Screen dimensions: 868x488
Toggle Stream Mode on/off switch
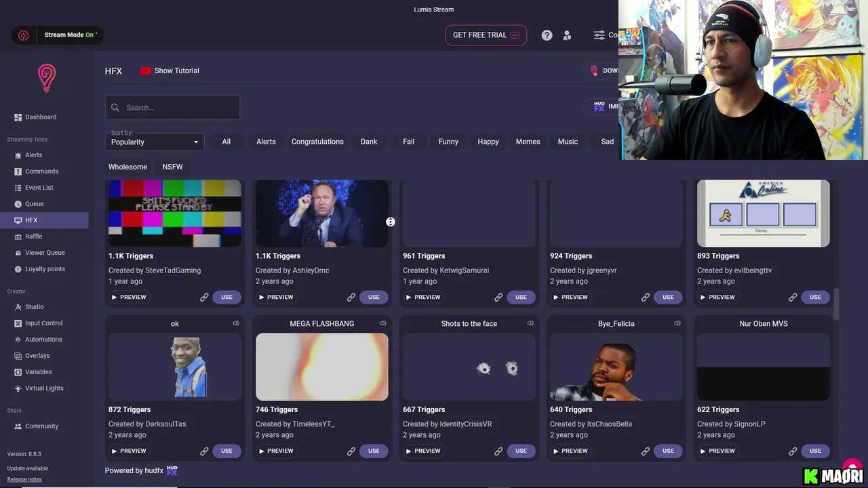click(57, 35)
